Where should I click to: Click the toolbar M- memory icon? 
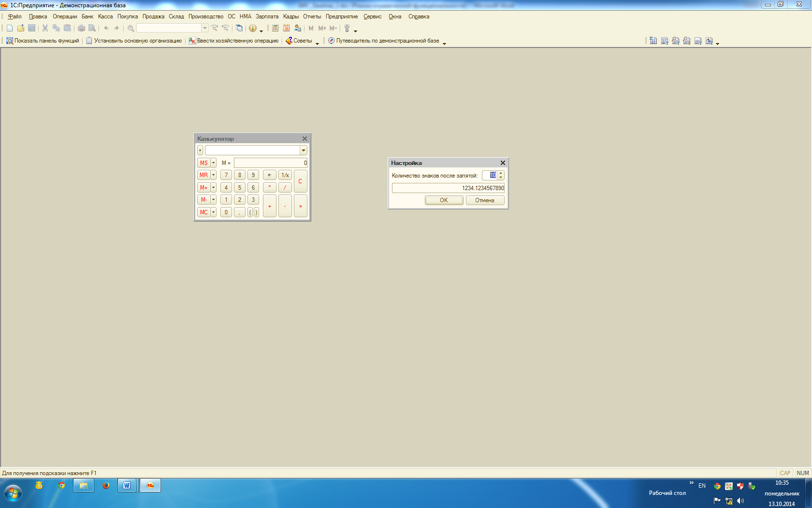point(333,28)
